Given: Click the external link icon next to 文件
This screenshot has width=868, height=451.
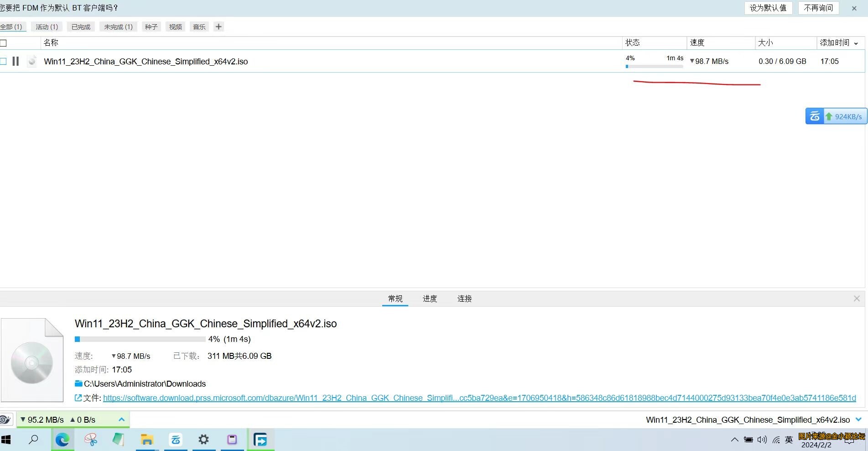Looking at the screenshot, I should click(x=78, y=398).
